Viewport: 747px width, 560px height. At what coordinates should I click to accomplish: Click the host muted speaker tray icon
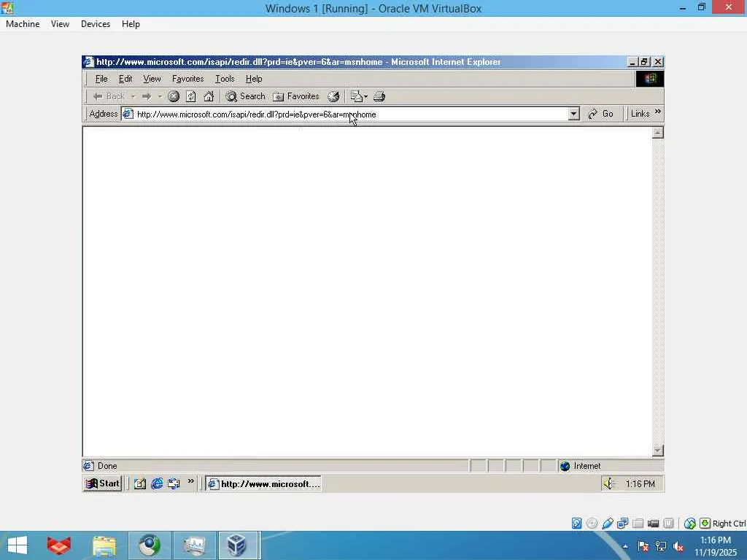[x=678, y=546]
